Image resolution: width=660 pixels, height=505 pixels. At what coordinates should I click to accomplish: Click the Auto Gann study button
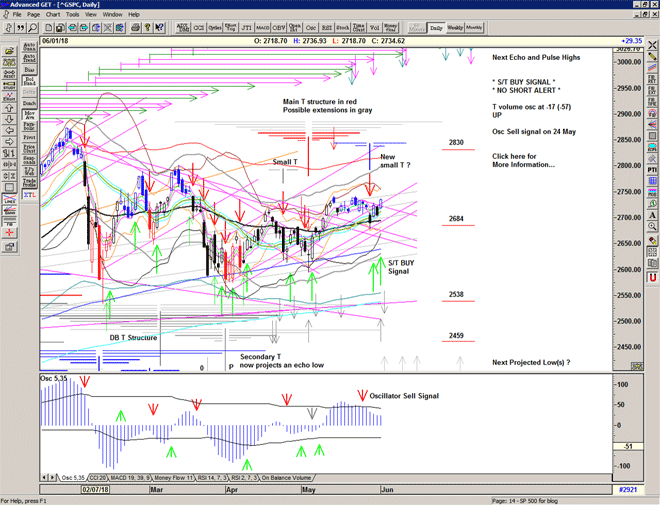pyautogui.click(x=29, y=47)
